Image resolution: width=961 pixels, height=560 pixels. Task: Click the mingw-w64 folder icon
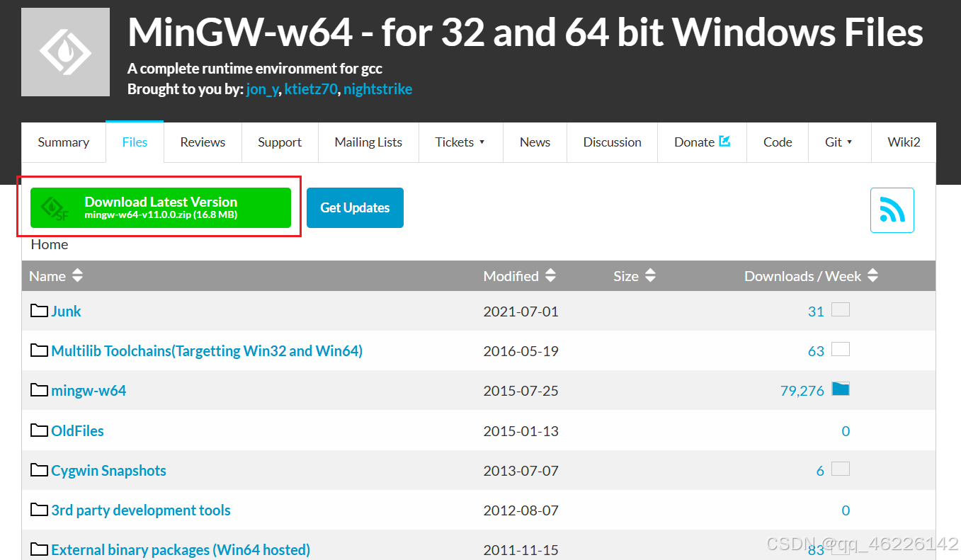coord(39,390)
